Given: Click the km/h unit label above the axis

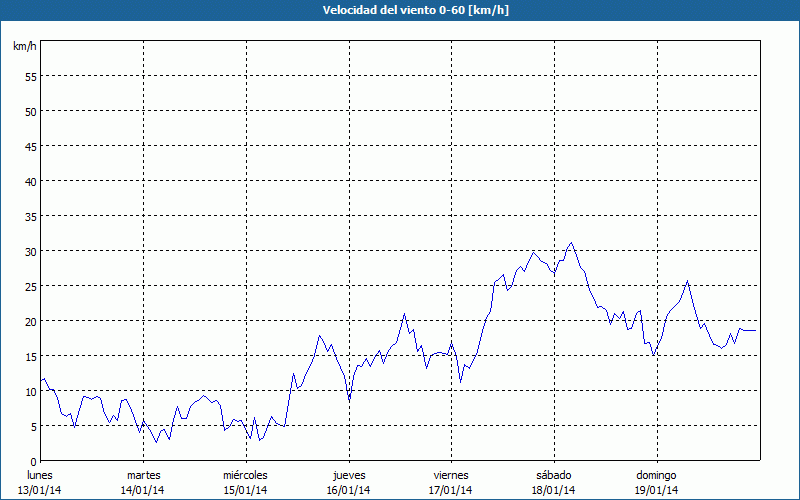Looking at the screenshot, I should tap(24, 47).
